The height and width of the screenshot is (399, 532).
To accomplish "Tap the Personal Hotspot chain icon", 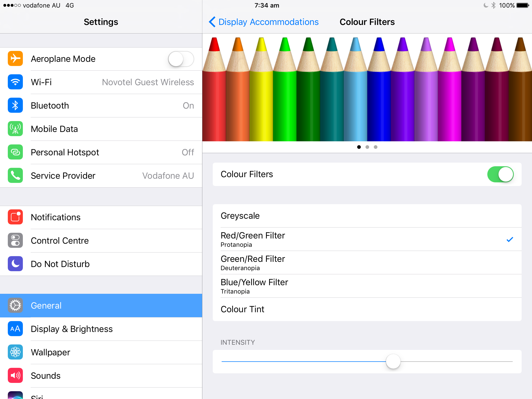I will click(x=15, y=152).
